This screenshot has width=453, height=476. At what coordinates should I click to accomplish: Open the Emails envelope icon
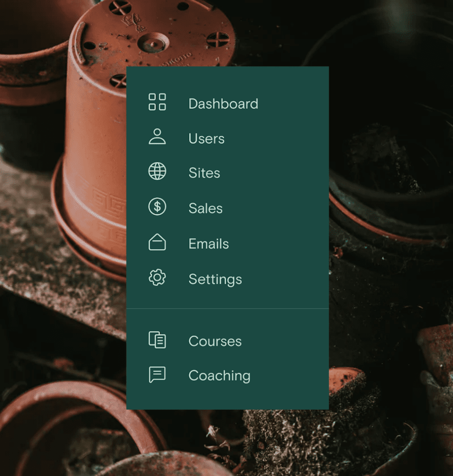click(x=157, y=242)
